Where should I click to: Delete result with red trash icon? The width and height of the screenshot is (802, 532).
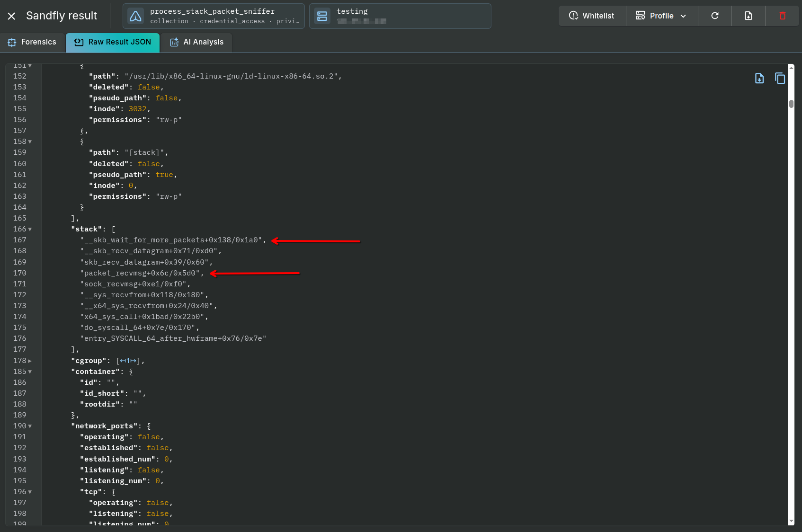[x=782, y=16]
